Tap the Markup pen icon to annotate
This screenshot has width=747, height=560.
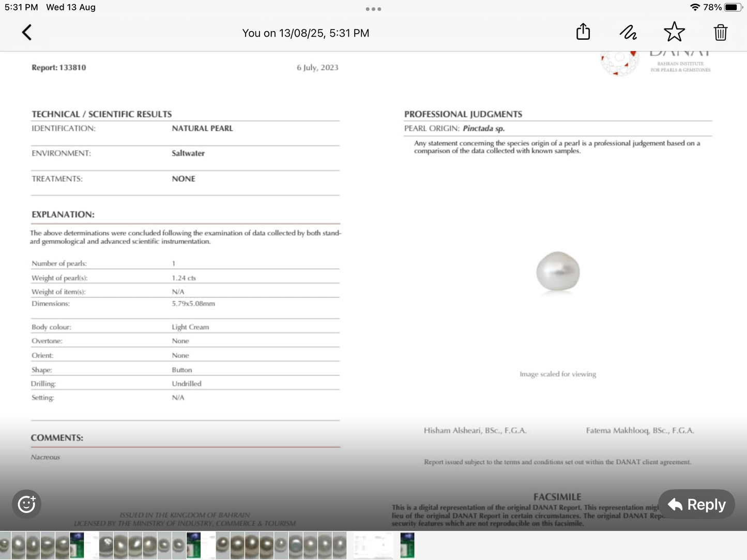(628, 32)
